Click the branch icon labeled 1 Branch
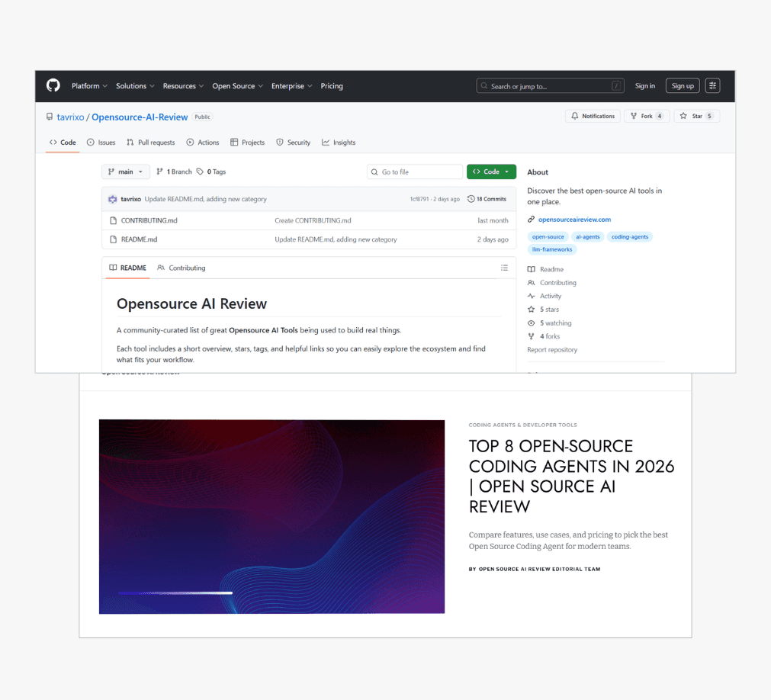 pyautogui.click(x=162, y=172)
